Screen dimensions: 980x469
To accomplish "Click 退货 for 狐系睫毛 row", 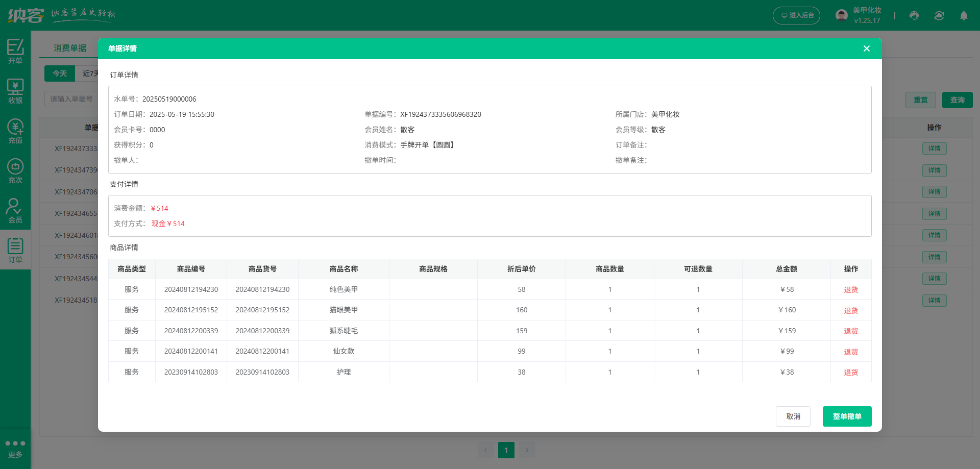I will point(851,331).
